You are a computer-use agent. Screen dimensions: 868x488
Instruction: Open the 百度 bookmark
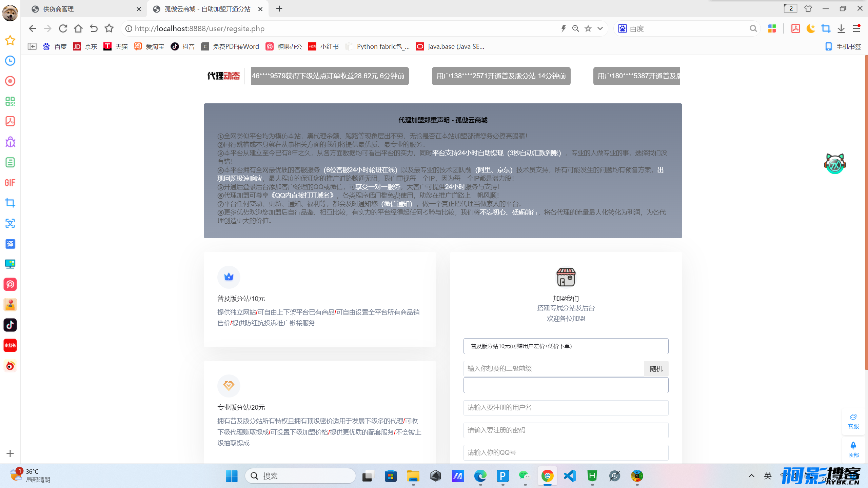click(55, 46)
